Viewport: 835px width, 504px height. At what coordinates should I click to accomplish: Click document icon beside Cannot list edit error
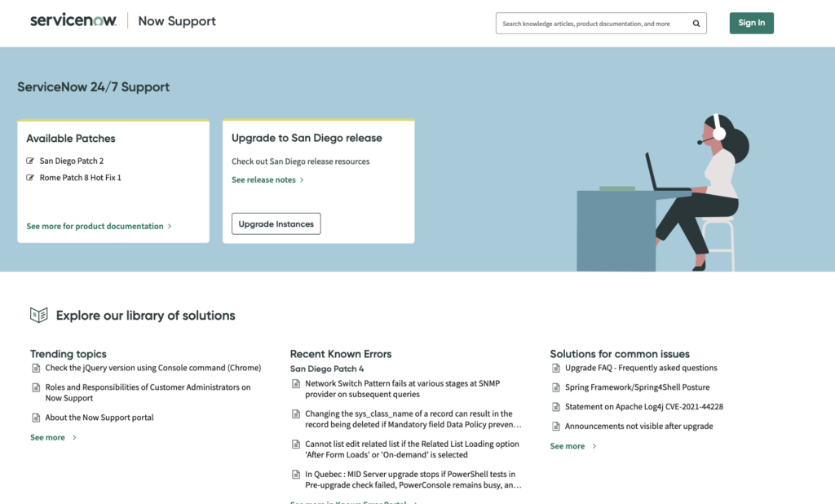pos(296,444)
